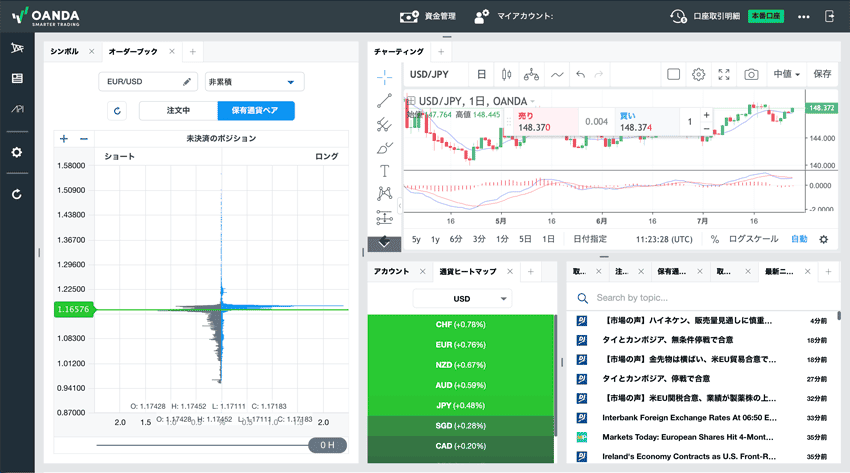Open the My Account user icon
This screenshot has width=850, height=473.
click(x=481, y=16)
